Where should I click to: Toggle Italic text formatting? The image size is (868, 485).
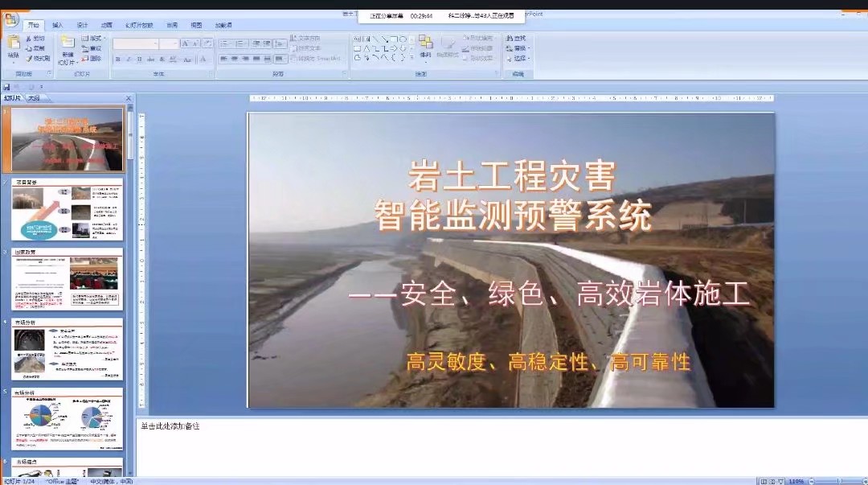click(x=129, y=59)
